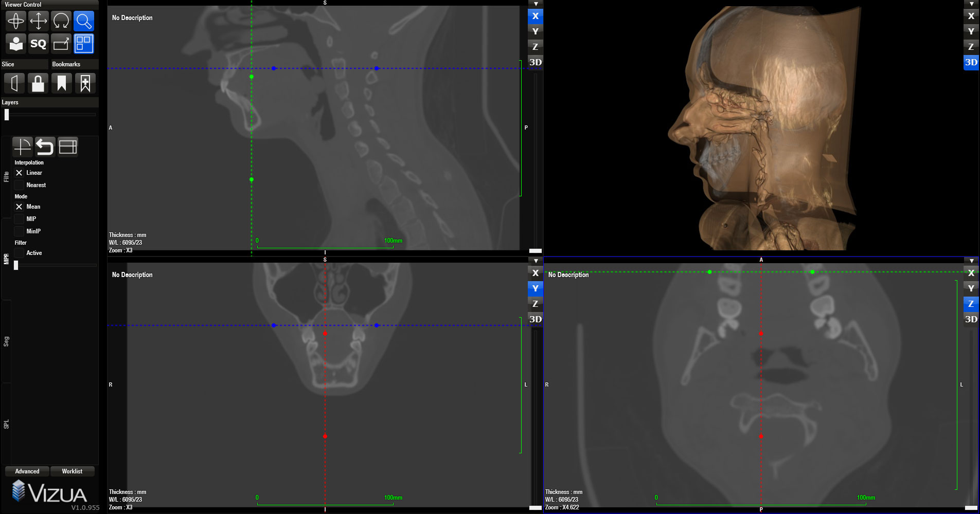Open the Worklist

pos(72,471)
